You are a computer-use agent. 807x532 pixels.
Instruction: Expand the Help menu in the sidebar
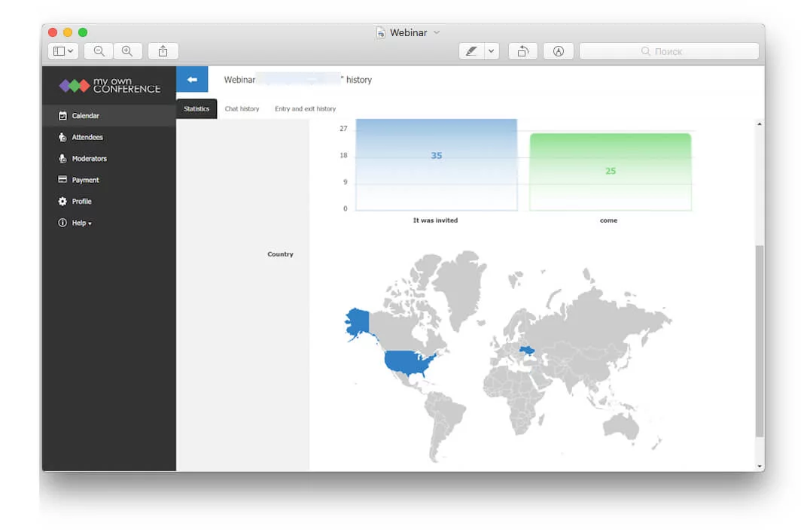[109, 223]
